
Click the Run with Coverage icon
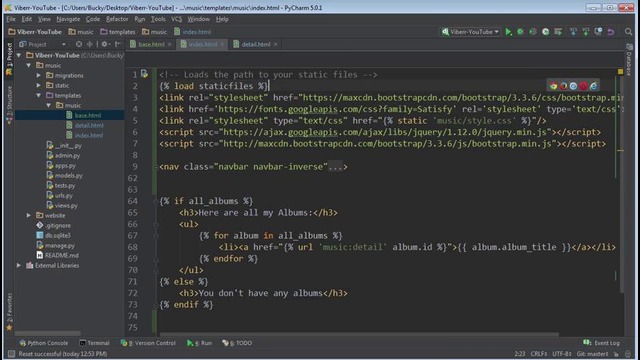(x=533, y=32)
